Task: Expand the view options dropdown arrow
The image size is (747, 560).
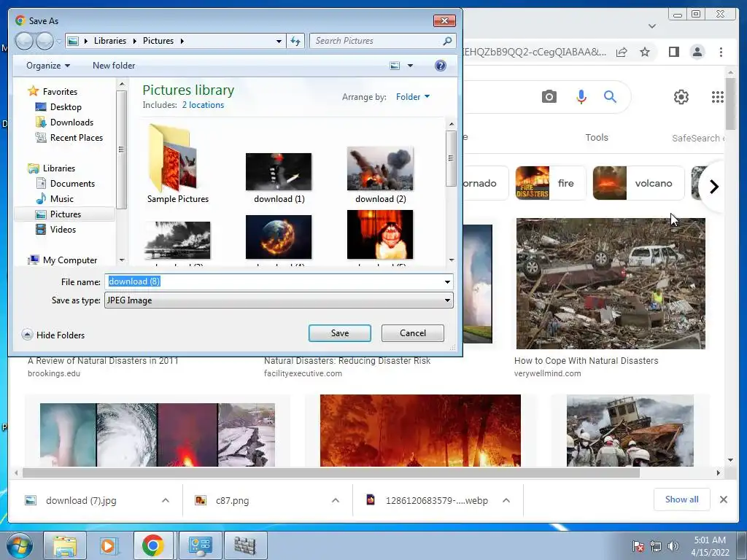Action: pyautogui.click(x=410, y=66)
